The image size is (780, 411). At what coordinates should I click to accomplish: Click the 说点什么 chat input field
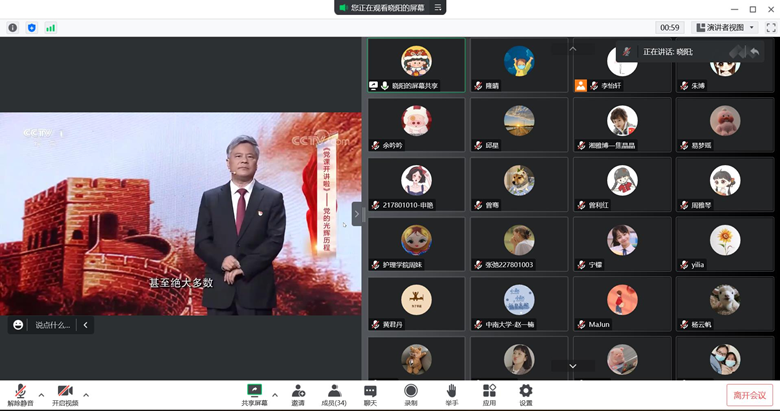coord(52,325)
